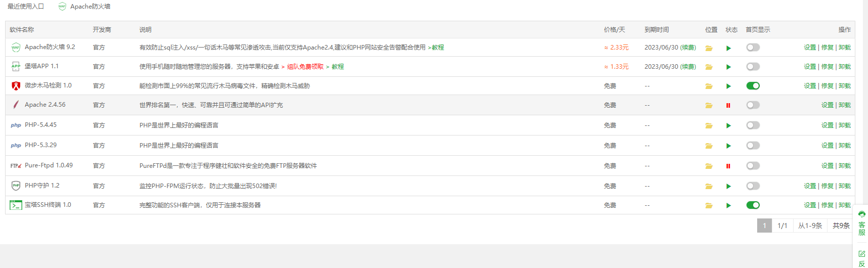Open 教程 link in 堡塔APP description
Screen dimensions: 868x268
click(338, 67)
